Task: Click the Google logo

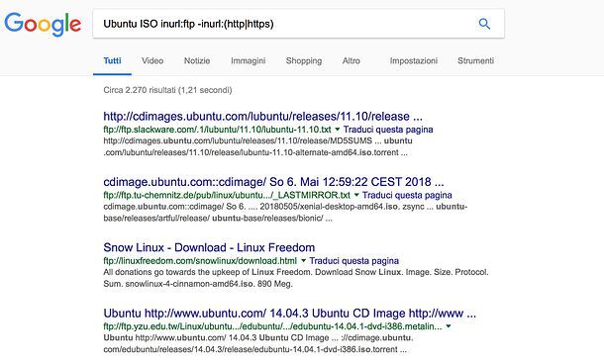Action: tap(43, 24)
